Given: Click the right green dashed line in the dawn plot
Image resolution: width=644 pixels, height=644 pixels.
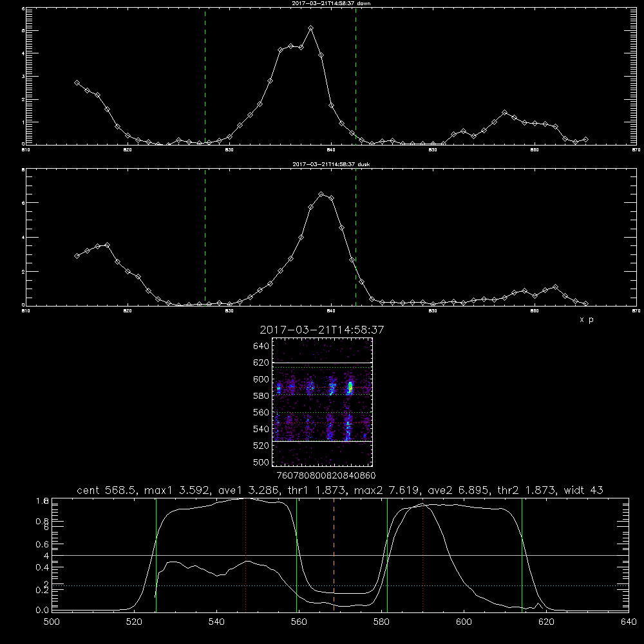Looking at the screenshot, I should click(355, 76).
